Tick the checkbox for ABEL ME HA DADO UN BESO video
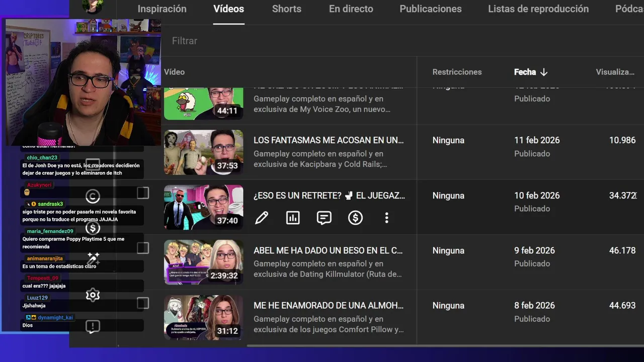The width and height of the screenshot is (644, 362). pos(143,248)
